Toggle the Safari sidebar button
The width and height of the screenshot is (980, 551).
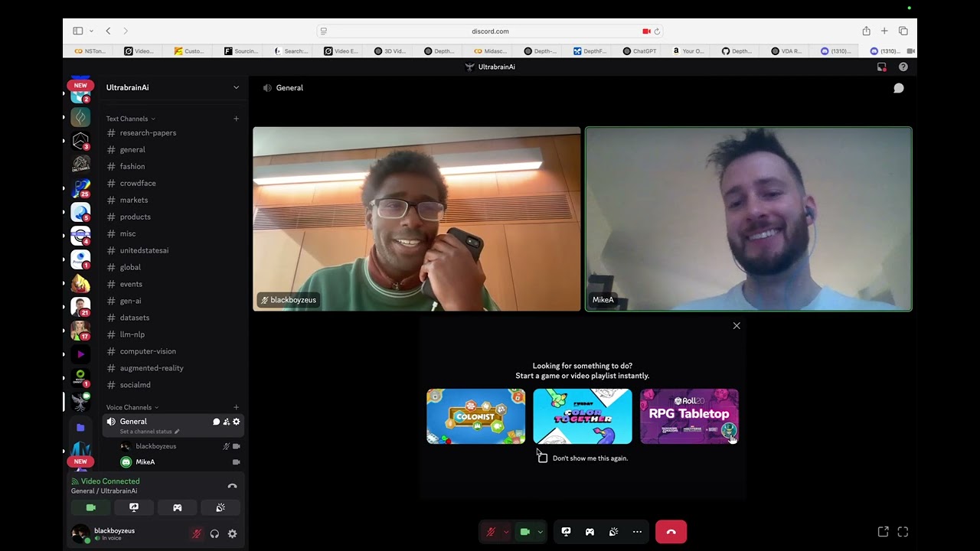pyautogui.click(x=78, y=31)
